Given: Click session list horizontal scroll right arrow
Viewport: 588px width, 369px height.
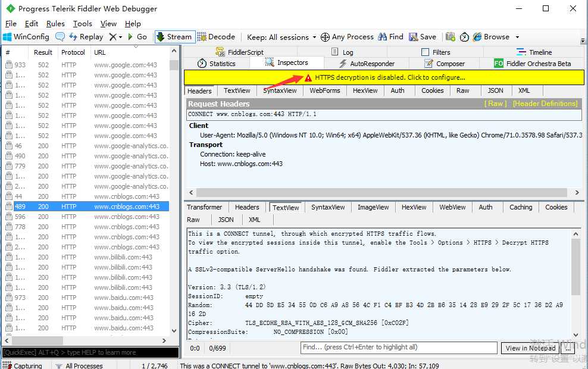Looking at the screenshot, I should [x=164, y=340].
